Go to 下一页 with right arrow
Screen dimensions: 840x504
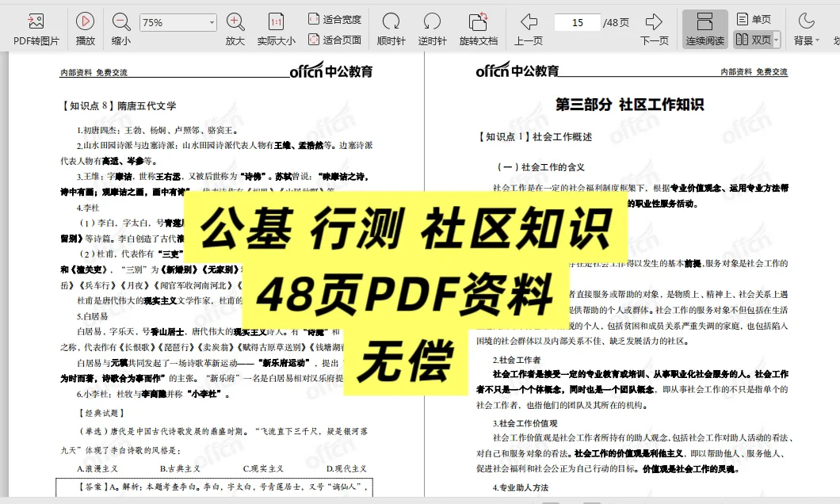(654, 29)
